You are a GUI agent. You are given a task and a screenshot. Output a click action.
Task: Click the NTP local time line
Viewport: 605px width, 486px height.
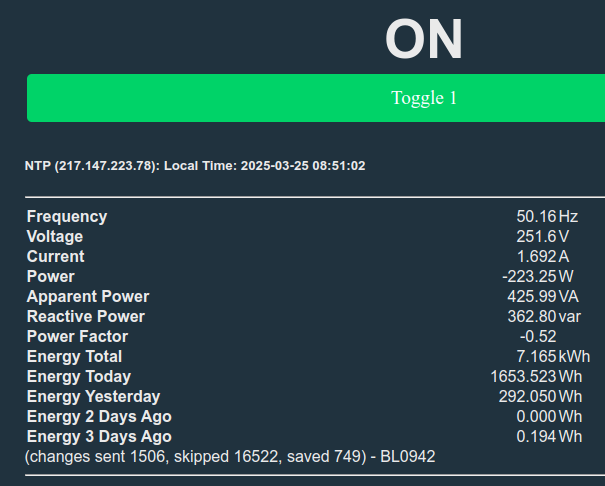click(195, 166)
